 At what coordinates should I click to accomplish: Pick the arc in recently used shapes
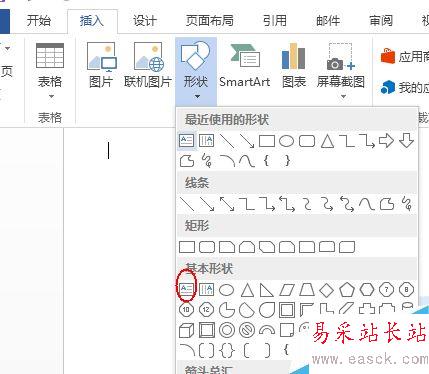click(x=227, y=161)
